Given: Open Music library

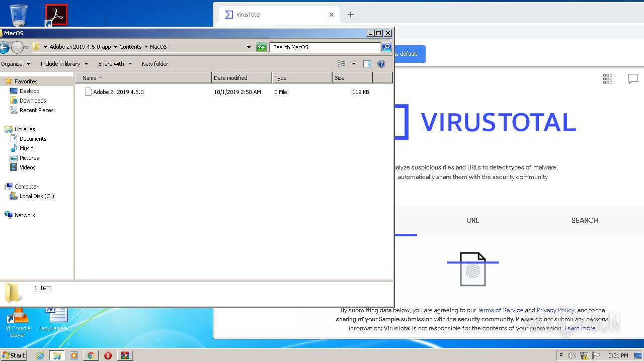Looking at the screenshot, I should coord(26,148).
